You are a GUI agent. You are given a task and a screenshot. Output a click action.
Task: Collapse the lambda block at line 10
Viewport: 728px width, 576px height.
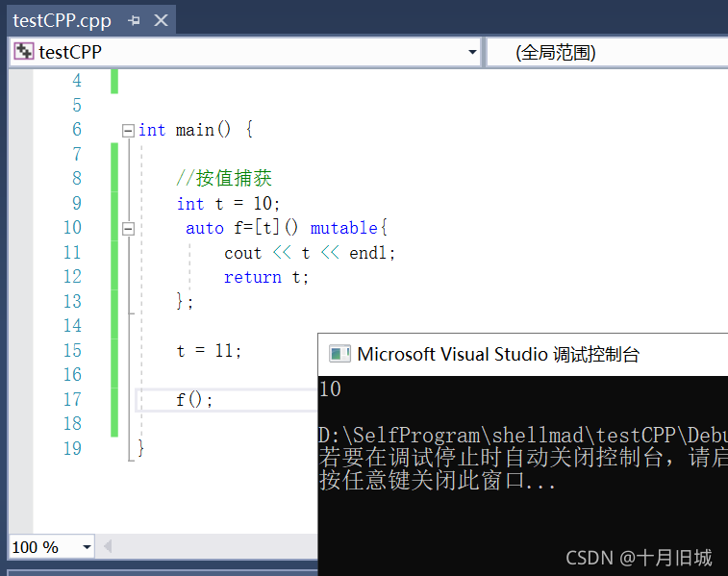128,229
